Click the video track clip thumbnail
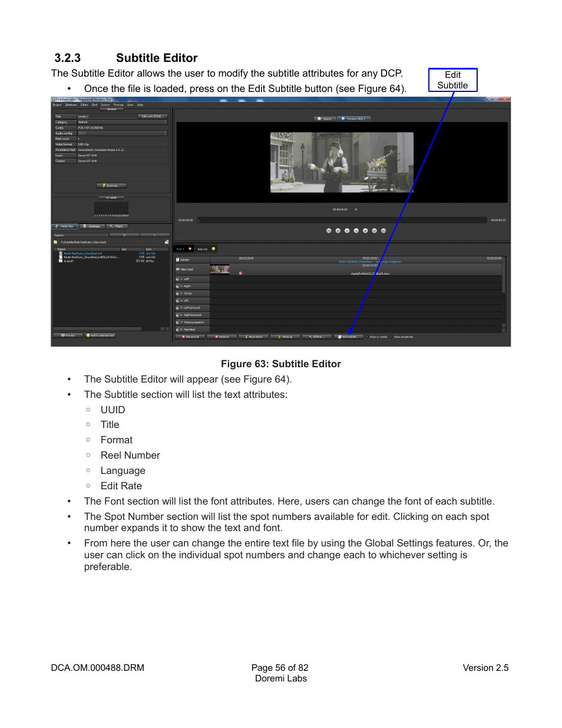 click(x=220, y=269)
